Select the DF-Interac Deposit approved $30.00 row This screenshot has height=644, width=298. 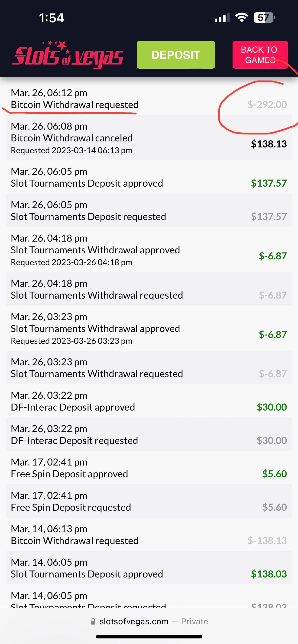pyautogui.click(x=149, y=401)
